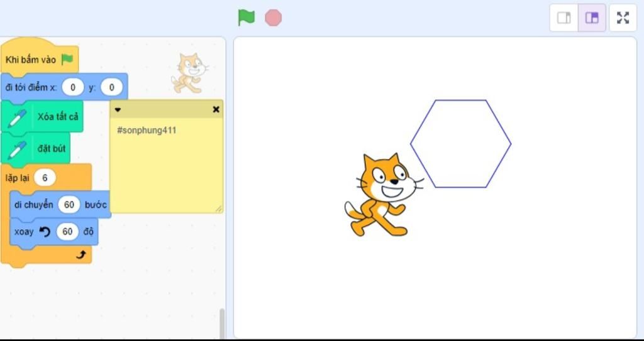Screen dimensions: 644x341
Task: Click the 'lặp lại' repeat block label
Action: [x=17, y=178]
